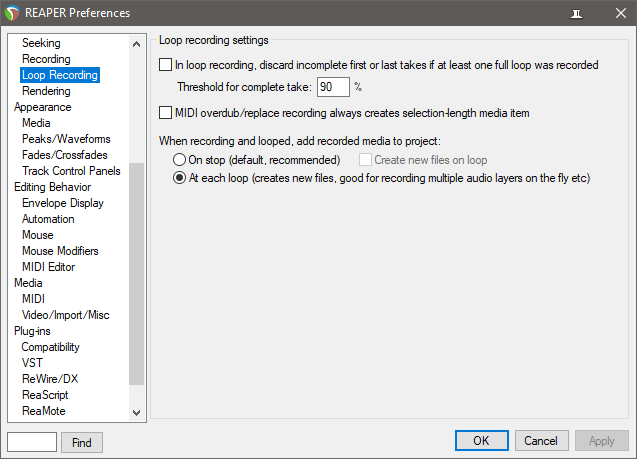The width and height of the screenshot is (637, 459).
Task: Pin the Preferences window on top
Action: point(576,14)
